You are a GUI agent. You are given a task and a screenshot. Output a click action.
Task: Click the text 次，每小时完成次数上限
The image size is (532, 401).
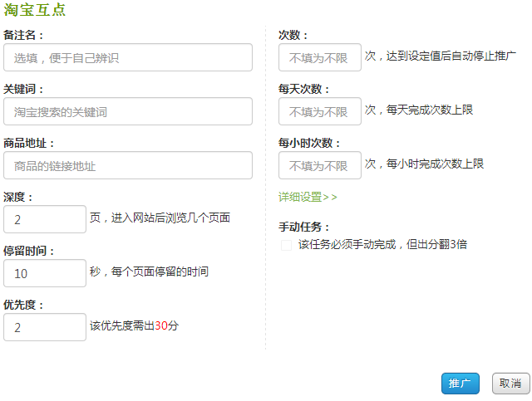coord(424,164)
